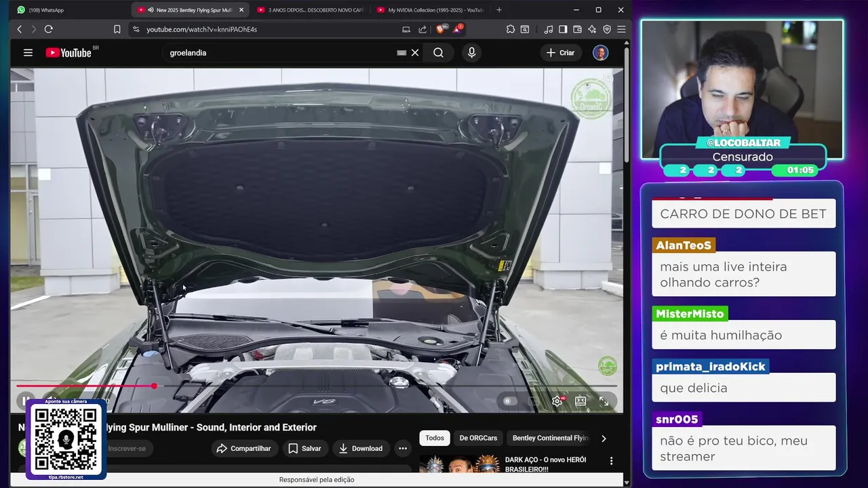Open player settings gear

[x=557, y=401]
